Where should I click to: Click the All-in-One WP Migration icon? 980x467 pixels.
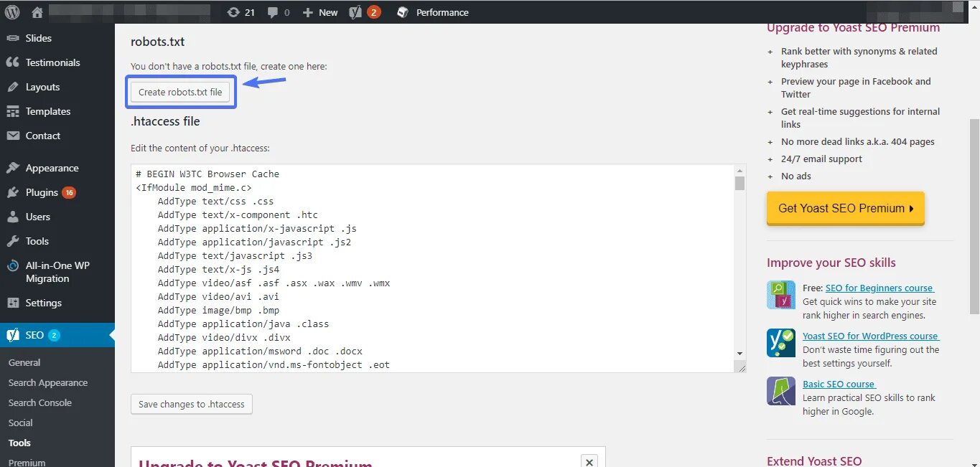12,265
